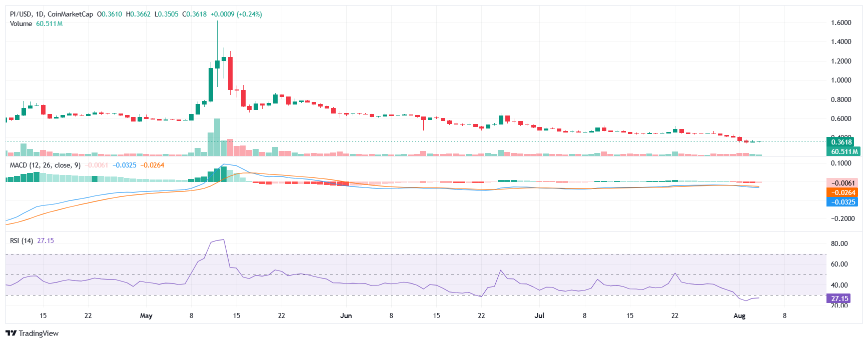Click the high value H0.3662
This screenshot has height=343, width=868.
click(138, 14)
